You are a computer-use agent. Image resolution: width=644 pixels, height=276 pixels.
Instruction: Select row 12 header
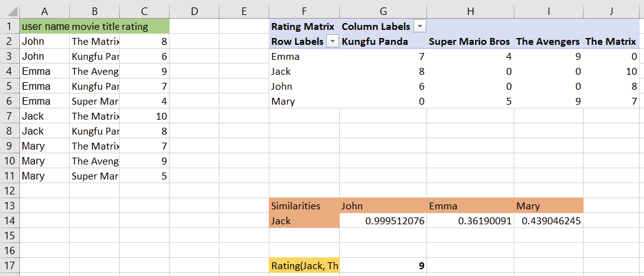tap(9, 191)
